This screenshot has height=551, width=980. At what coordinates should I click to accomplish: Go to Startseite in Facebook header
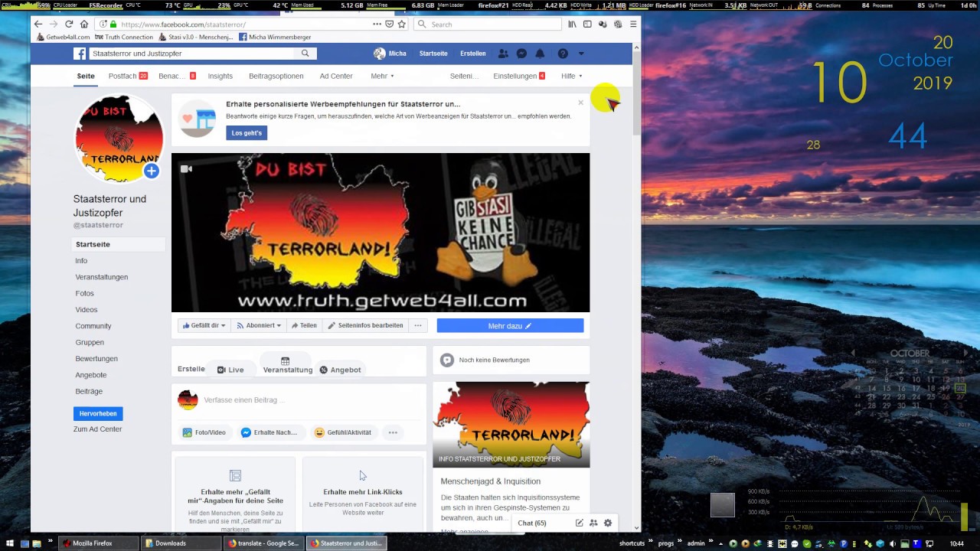(x=433, y=54)
